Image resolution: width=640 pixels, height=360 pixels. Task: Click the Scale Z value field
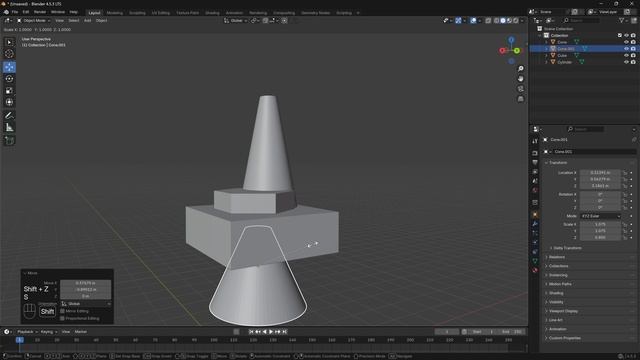[600, 237]
